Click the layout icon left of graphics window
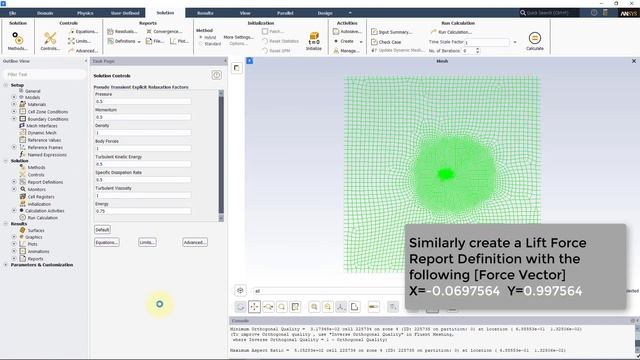 point(236,68)
